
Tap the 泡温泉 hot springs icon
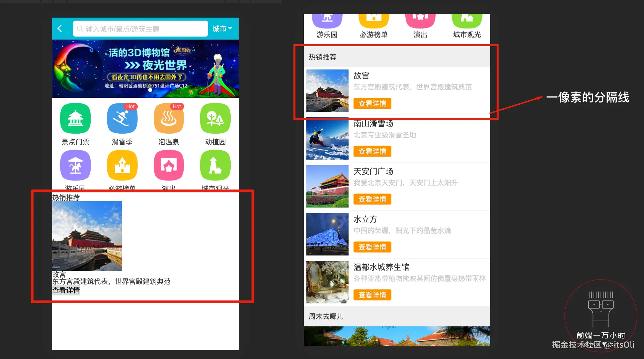169,118
